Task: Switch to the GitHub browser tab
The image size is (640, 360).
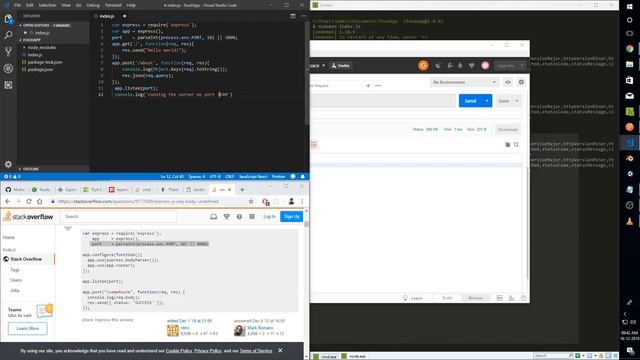Action: pos(15,190)
